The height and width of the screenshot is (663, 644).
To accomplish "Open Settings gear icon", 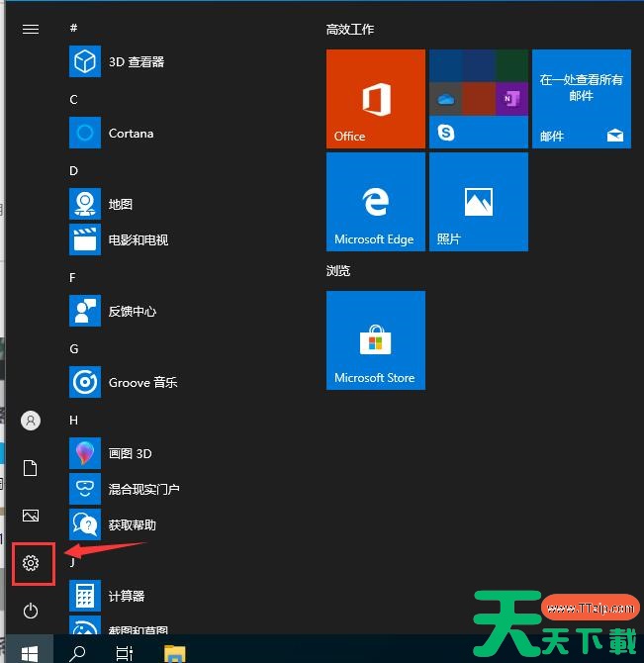I will [x=31, y=563].
